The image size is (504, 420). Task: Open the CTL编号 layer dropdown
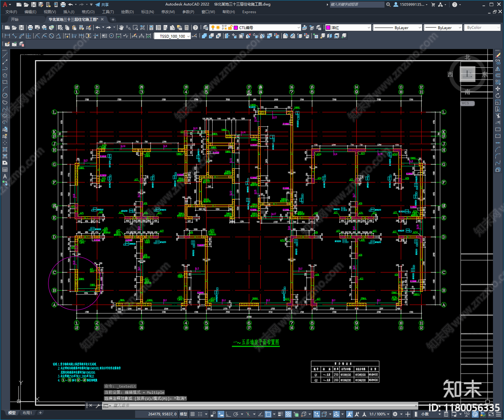(298, 28)
